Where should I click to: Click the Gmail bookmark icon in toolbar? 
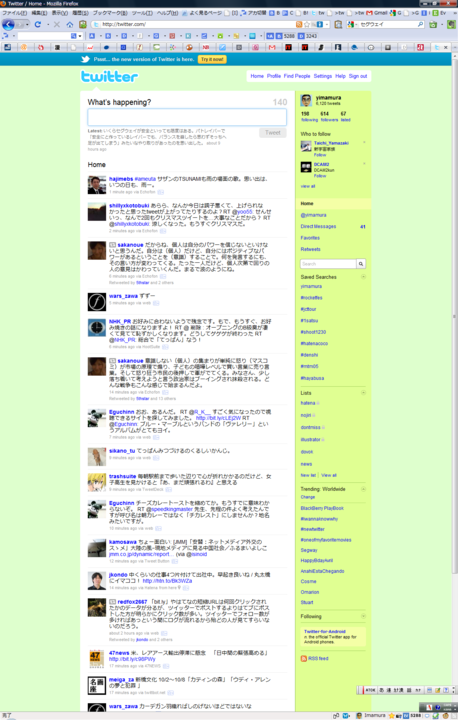coord(369,12)
